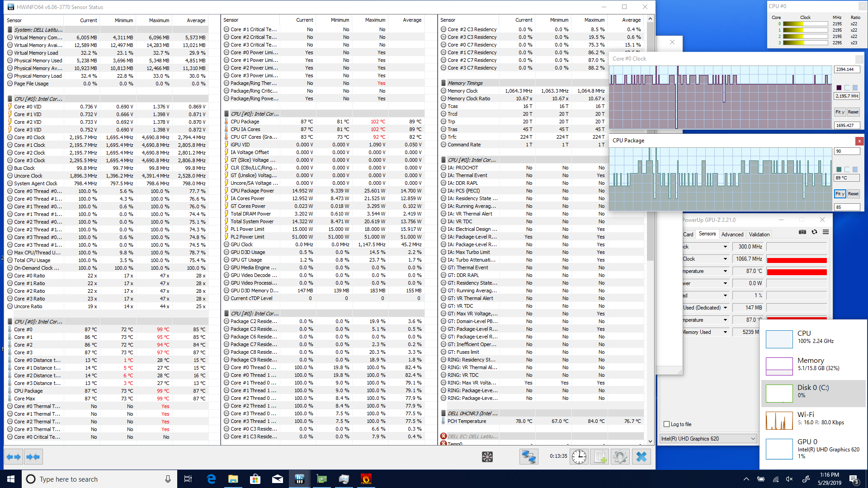Click the collapse columns arrows icon
The image size is (868, 488).
(33, 457)
